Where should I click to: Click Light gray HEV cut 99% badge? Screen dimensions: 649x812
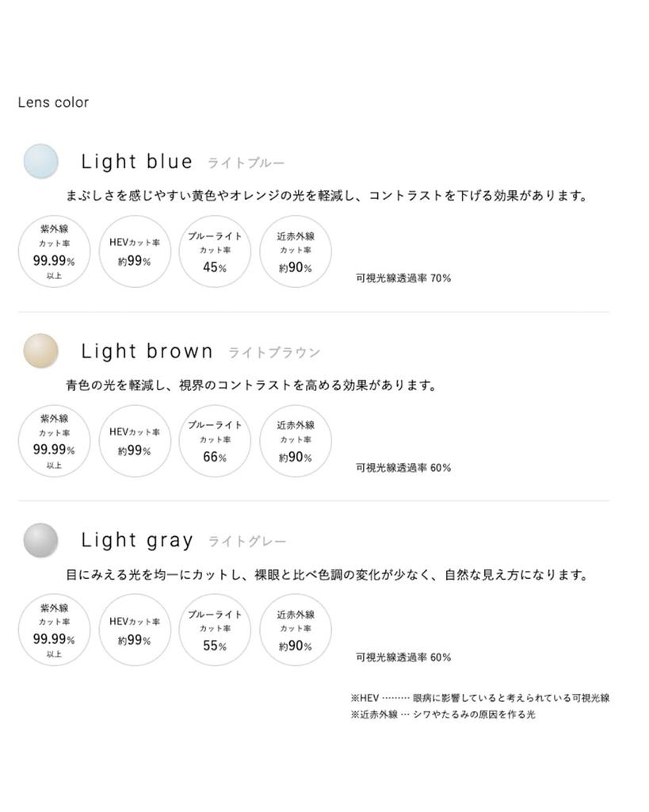point(135,630)
